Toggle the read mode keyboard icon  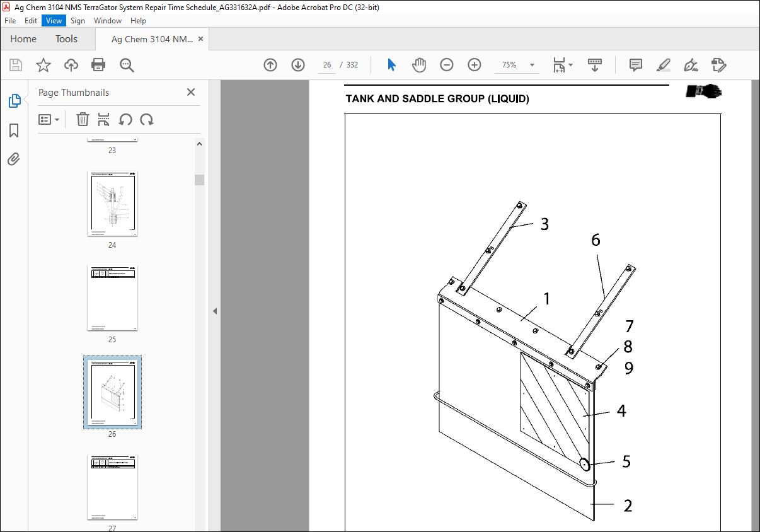[x=595, y=65]
